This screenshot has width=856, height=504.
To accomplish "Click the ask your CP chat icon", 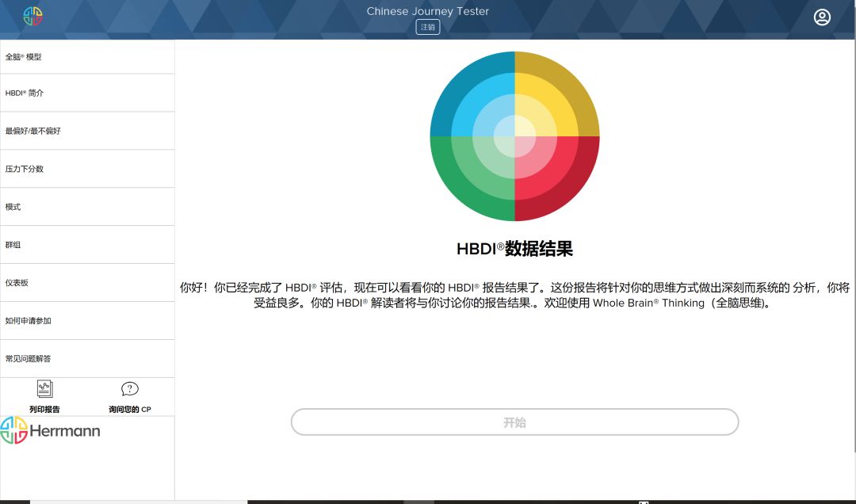I will 129,389.
